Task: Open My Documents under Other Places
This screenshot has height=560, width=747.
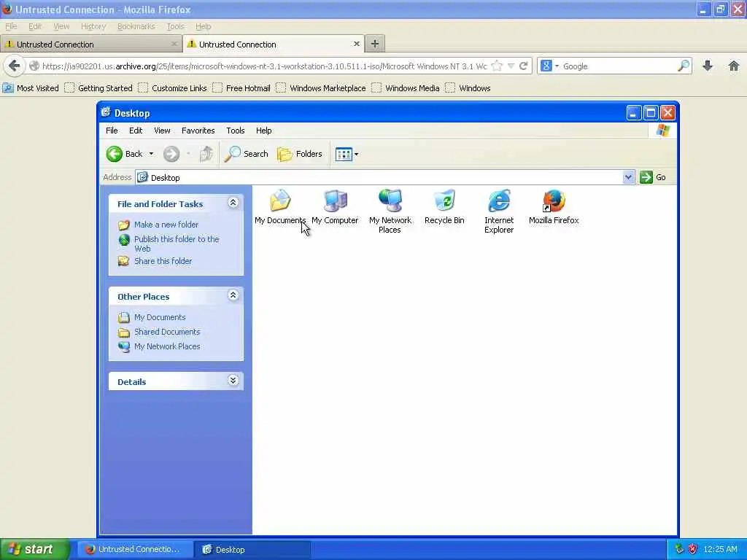Action: (160, 317)
